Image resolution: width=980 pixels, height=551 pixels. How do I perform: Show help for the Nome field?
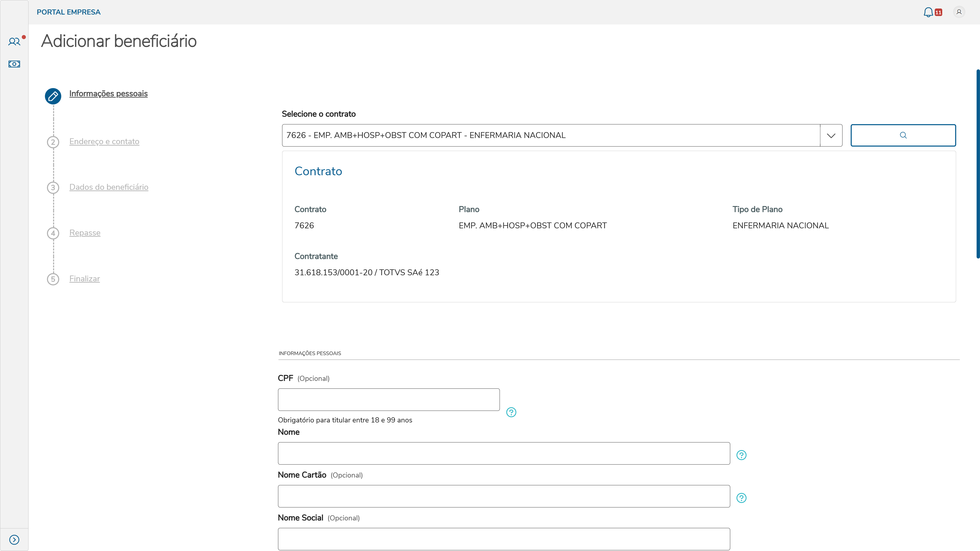click(741, 455)
